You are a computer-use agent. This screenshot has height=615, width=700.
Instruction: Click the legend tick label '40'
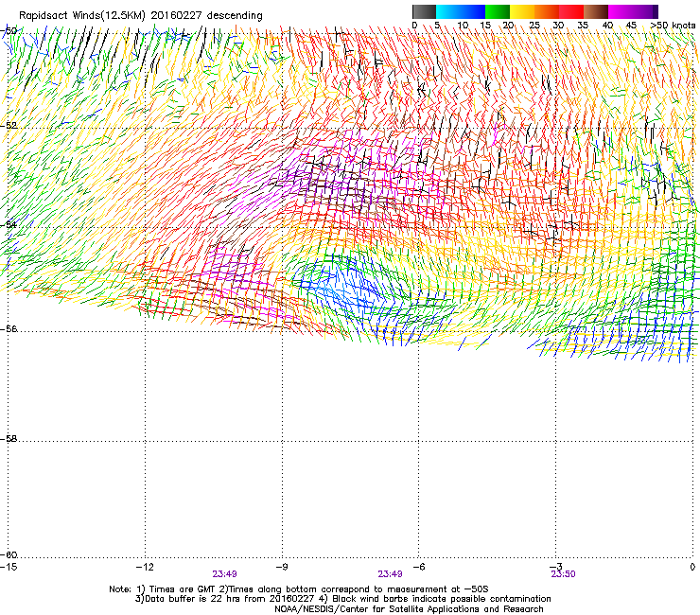point(607,26)
